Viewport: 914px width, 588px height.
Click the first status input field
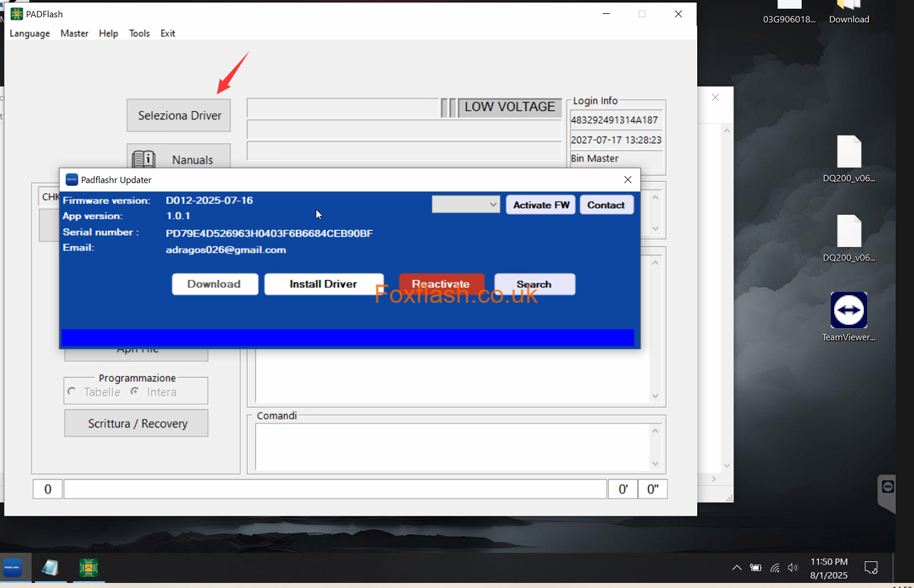343,108
